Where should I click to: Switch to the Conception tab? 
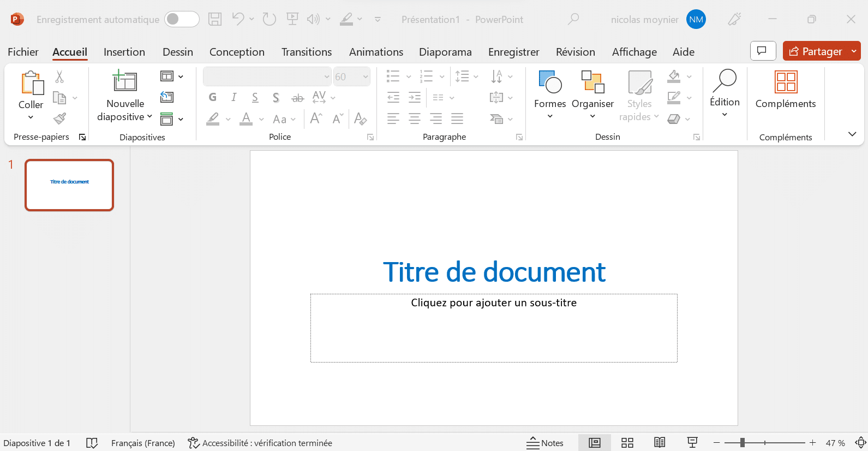pos(237,52)
